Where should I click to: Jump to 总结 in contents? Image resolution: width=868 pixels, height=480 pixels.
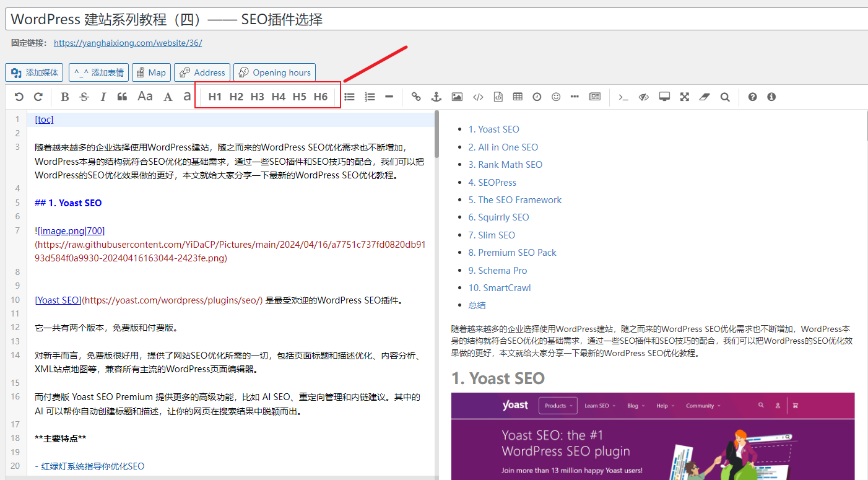pos(477,305)
